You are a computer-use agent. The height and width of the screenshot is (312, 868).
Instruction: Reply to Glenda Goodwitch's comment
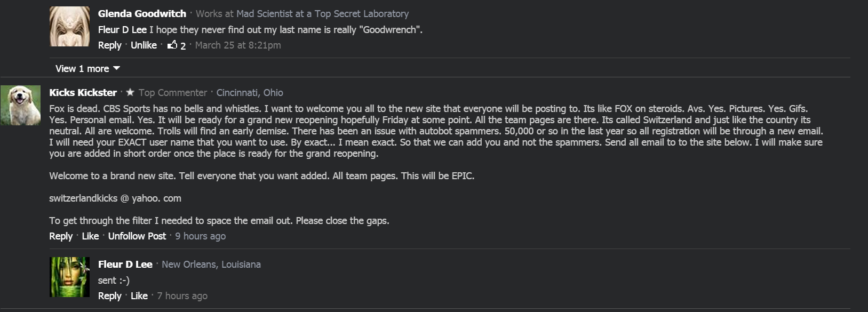click(110, 45)
